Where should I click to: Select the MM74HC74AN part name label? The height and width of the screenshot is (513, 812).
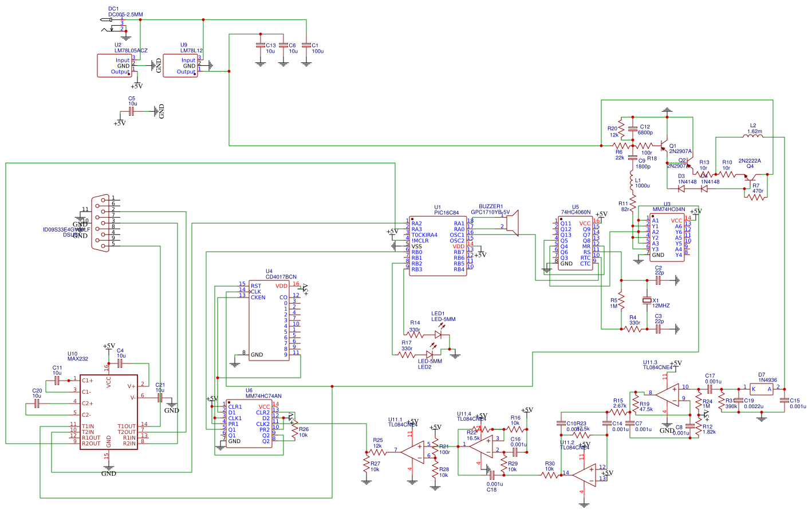(x=263, y=396)
